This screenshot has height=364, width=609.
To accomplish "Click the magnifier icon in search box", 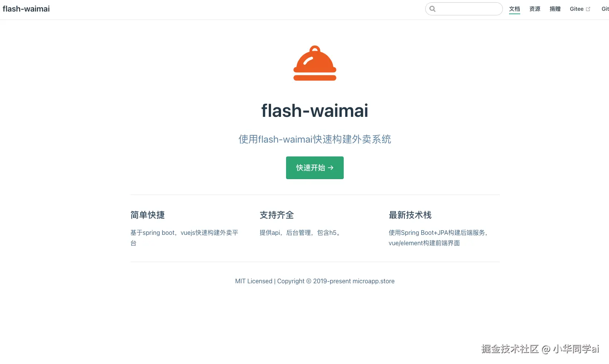I will pos(433,9).
